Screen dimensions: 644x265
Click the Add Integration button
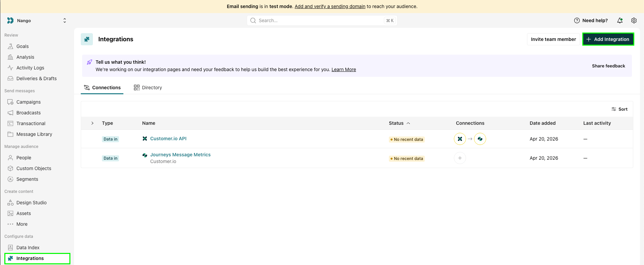(608, 39)
